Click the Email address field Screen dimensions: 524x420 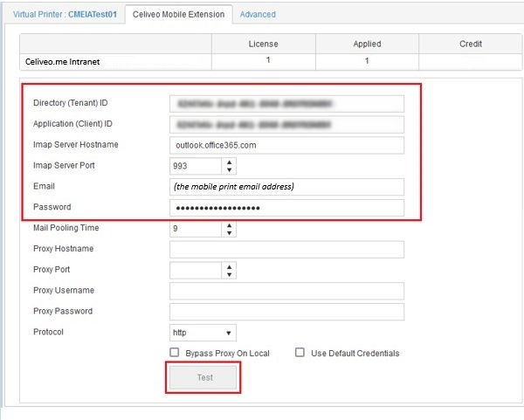click(286, 187)
